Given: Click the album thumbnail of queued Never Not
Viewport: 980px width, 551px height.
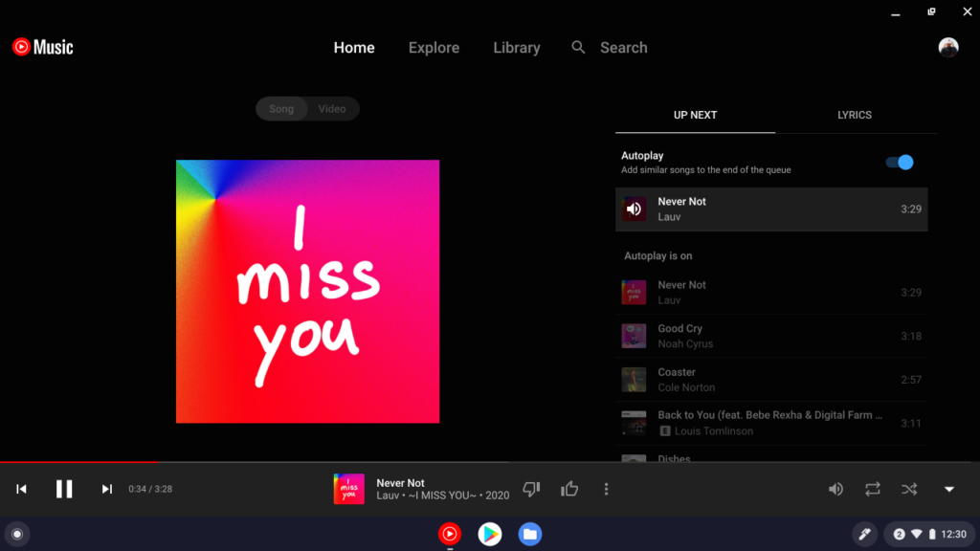Looking at the screenshot, I should click(x=634, y=293).
